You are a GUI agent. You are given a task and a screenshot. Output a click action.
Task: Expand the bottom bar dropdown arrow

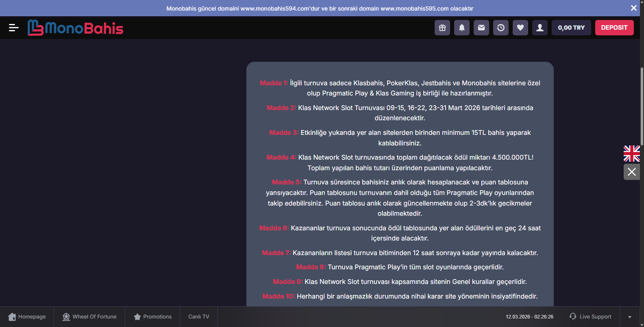click(630, 317)
